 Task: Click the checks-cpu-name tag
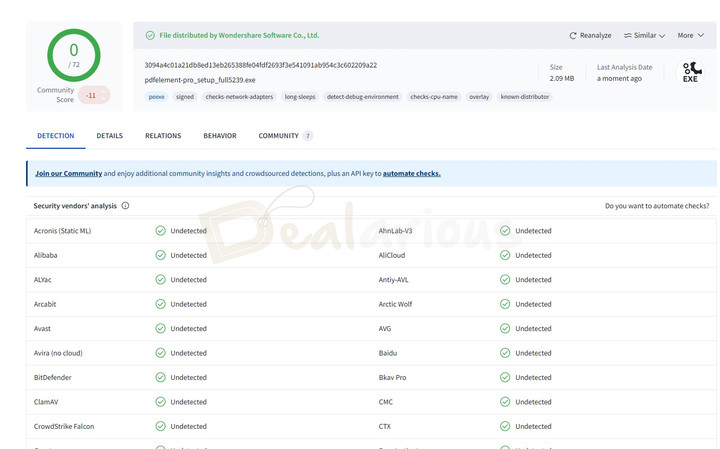(434, 97)
